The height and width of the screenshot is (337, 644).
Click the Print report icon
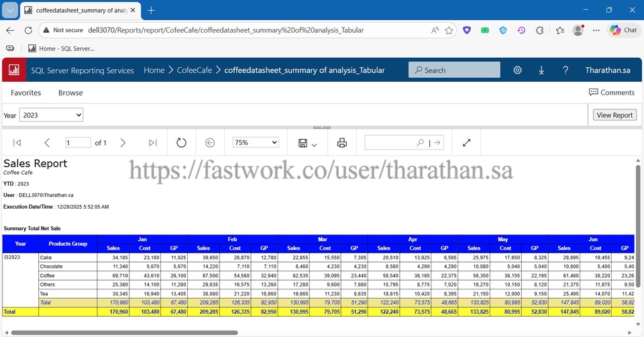(342, 142)
